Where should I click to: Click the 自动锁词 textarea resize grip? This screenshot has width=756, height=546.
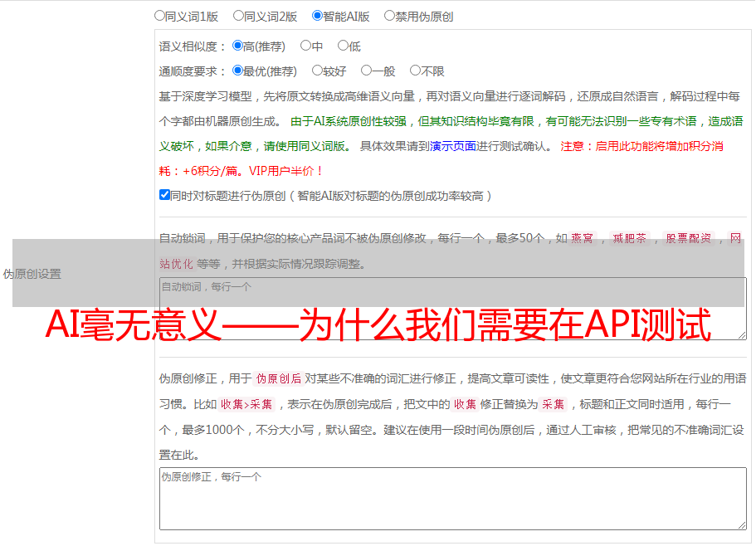pyautogui.click(x=742, y=335)
